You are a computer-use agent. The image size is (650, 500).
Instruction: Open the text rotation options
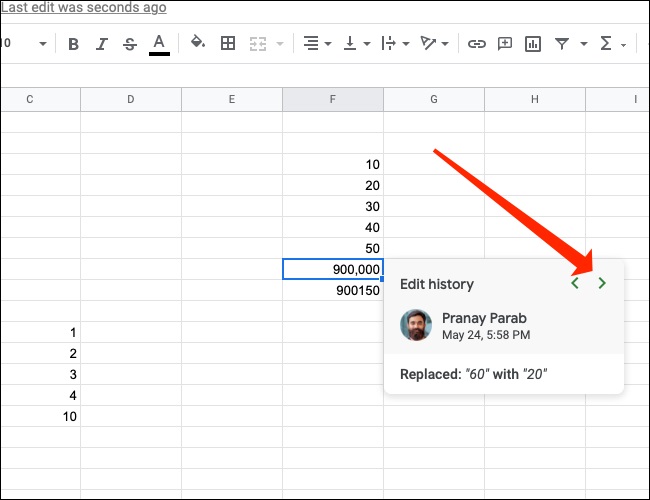point(436,44)
